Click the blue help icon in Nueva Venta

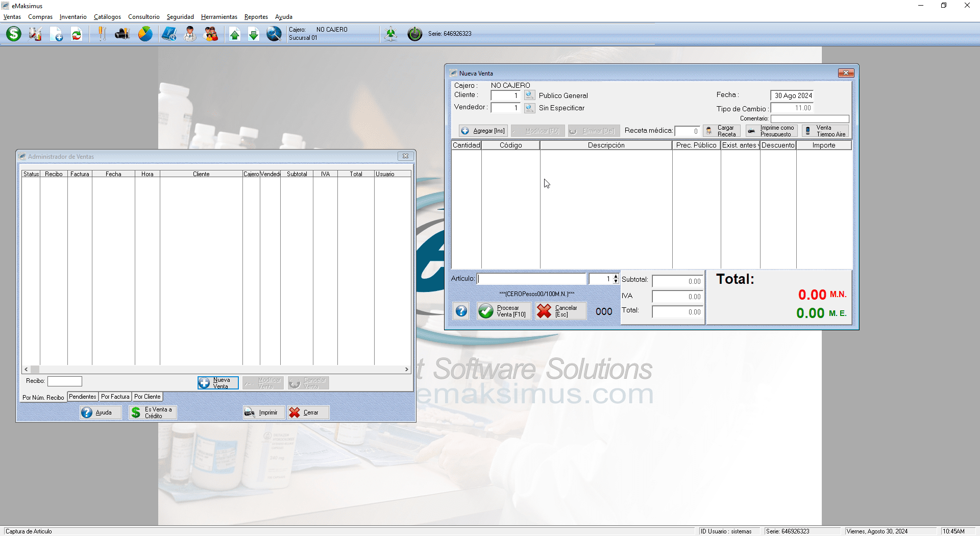pos(461,311)
